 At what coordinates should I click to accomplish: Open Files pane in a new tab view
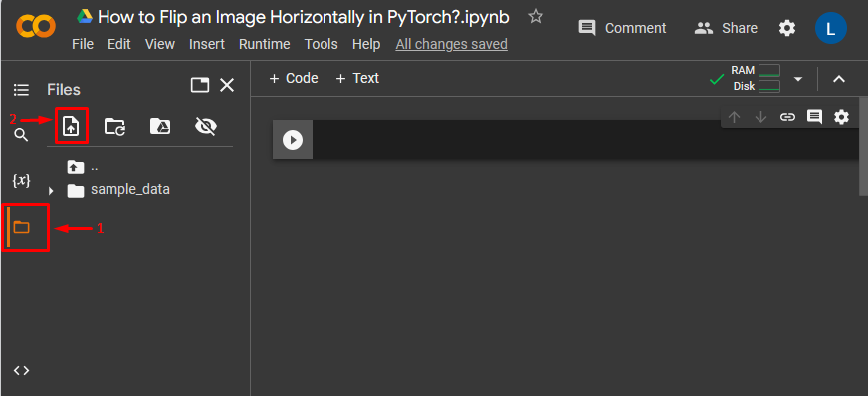[x=200, y=85]
